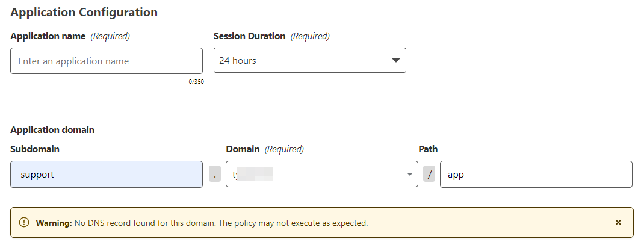Focus the Subdomain field containing support
The image size is (644, 248).
tap(107, 175)
